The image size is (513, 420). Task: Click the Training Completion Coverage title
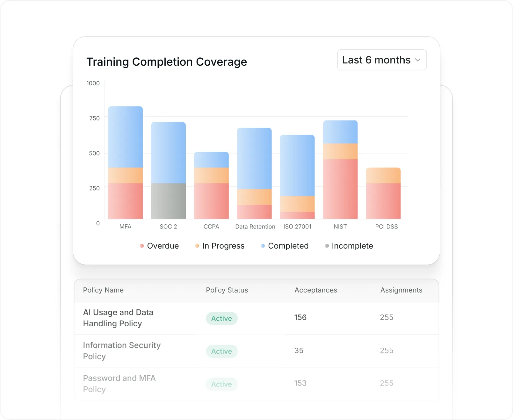[167, 62]
